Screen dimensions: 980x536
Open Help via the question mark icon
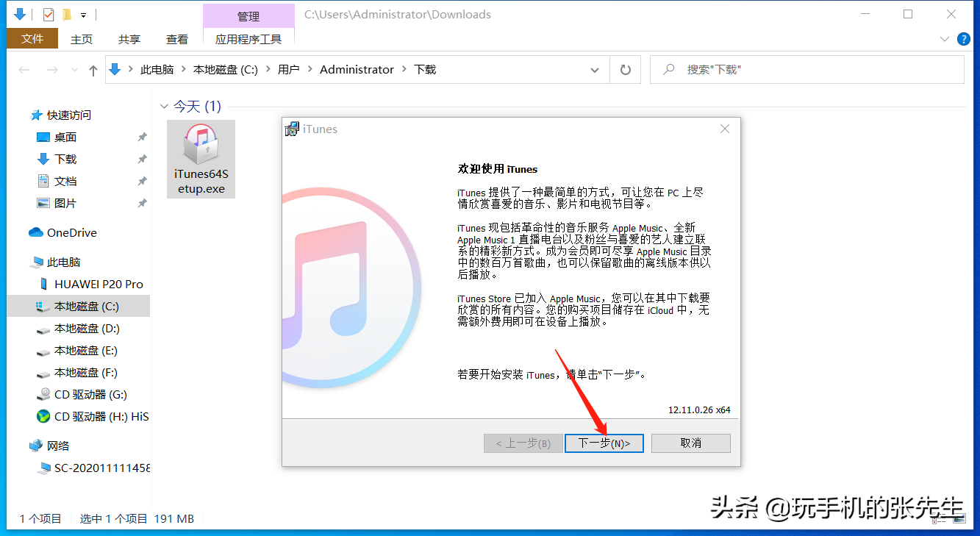[x=963, y=39]
